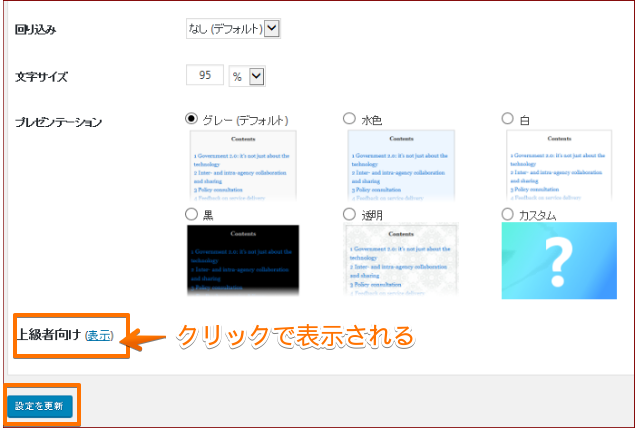Open the 回り込み dropdown menu
The height and width of the screenshot is (429, 635).
coord(233,29)
